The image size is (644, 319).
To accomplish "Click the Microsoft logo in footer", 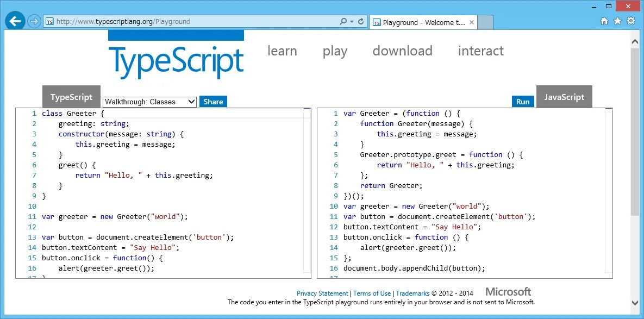I will click(508, 291).
